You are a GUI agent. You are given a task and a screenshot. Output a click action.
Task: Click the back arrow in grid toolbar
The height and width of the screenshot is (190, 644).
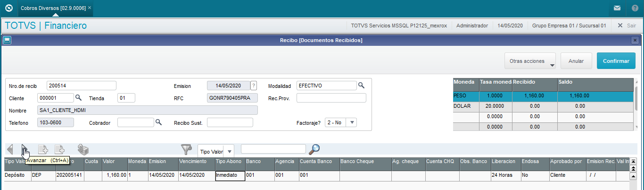pos(10,150)
